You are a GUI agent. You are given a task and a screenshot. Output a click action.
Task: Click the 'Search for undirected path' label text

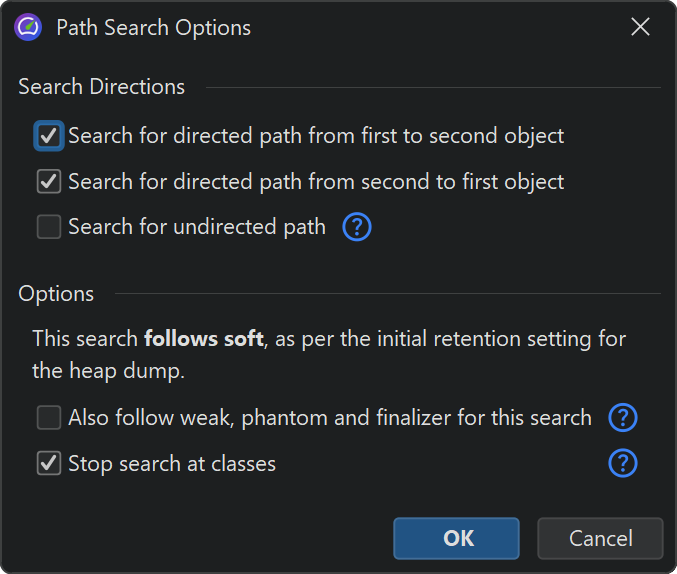tap(197, 228)
